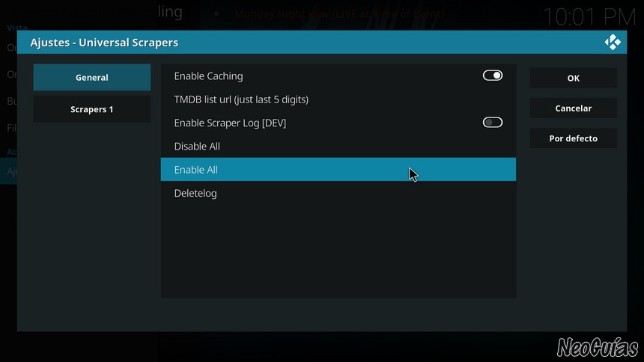This screenshot has width=644, height=362.
Task: Click the Ajustes - Universal Scrapers title
Action: 104,43
